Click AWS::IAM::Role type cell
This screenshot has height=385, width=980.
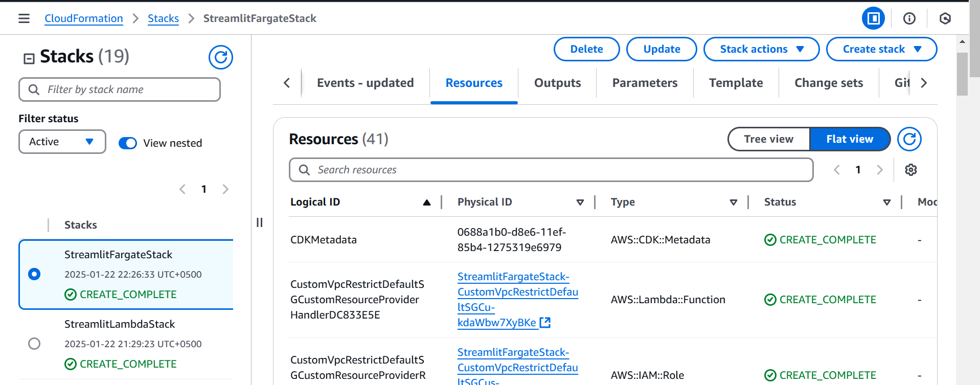click(647, 375)
